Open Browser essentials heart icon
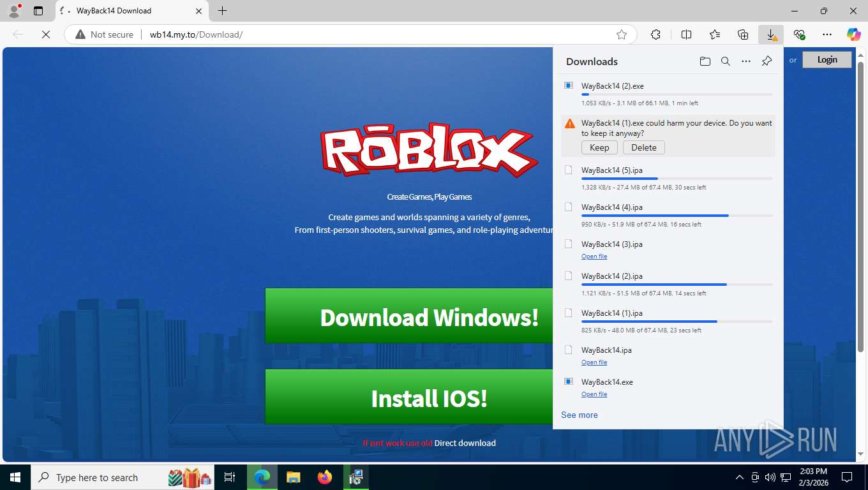The height and width of the screenshot is (490, 868). (x=799, y=34)
